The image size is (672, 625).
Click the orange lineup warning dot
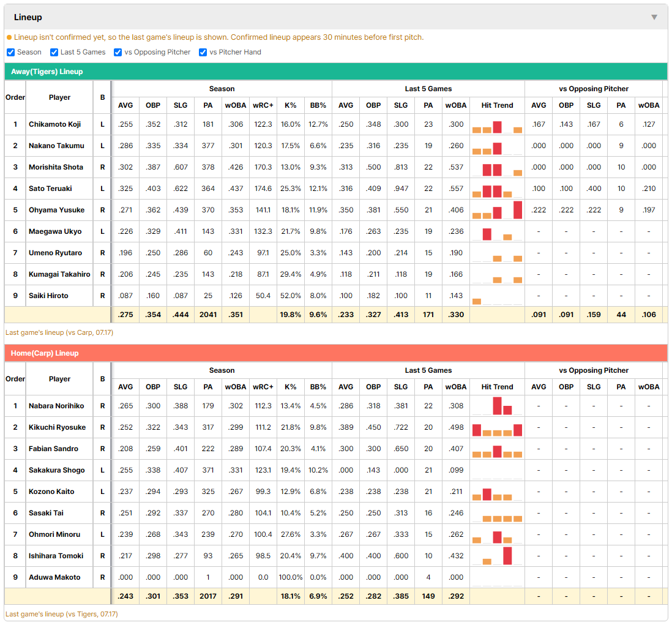9,37
